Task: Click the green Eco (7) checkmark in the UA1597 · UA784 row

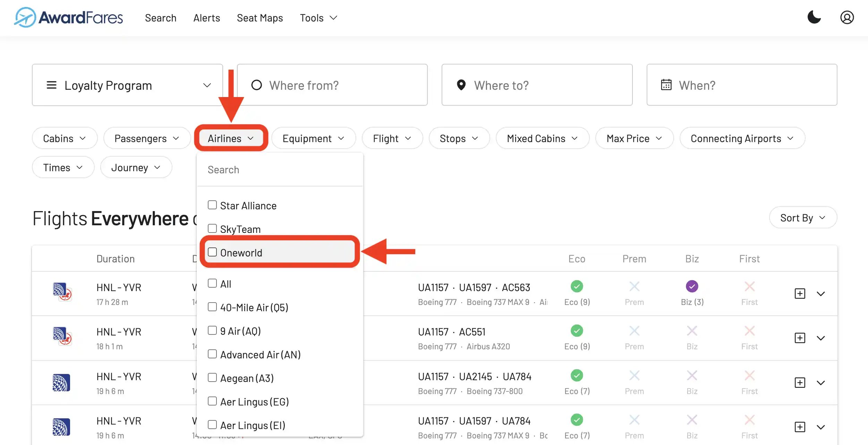Action: coord(577,420)
